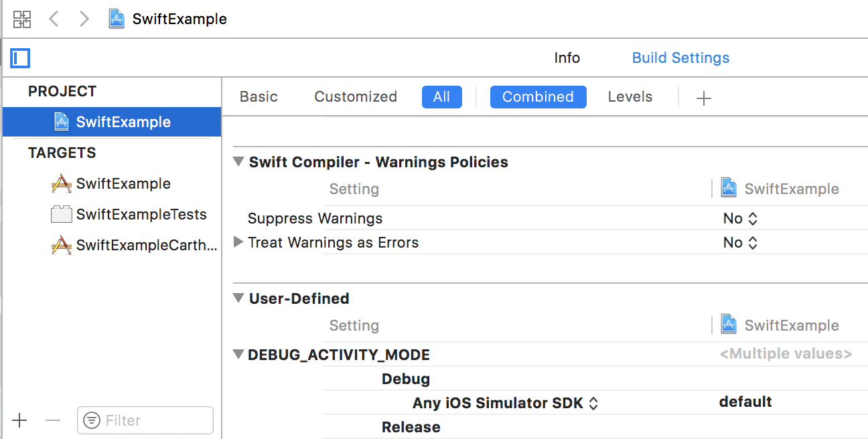Viewport: 868px width, 439px height.
Task: Click SwiftExample file icon in jump bar
Action: tap(117, 19)
